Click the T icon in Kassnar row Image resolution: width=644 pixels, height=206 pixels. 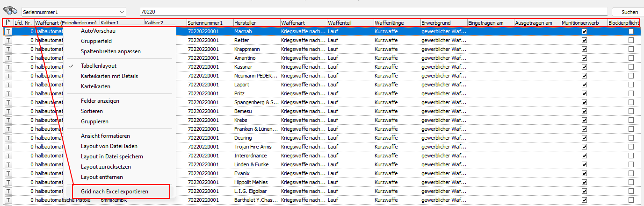pos(8,67)
